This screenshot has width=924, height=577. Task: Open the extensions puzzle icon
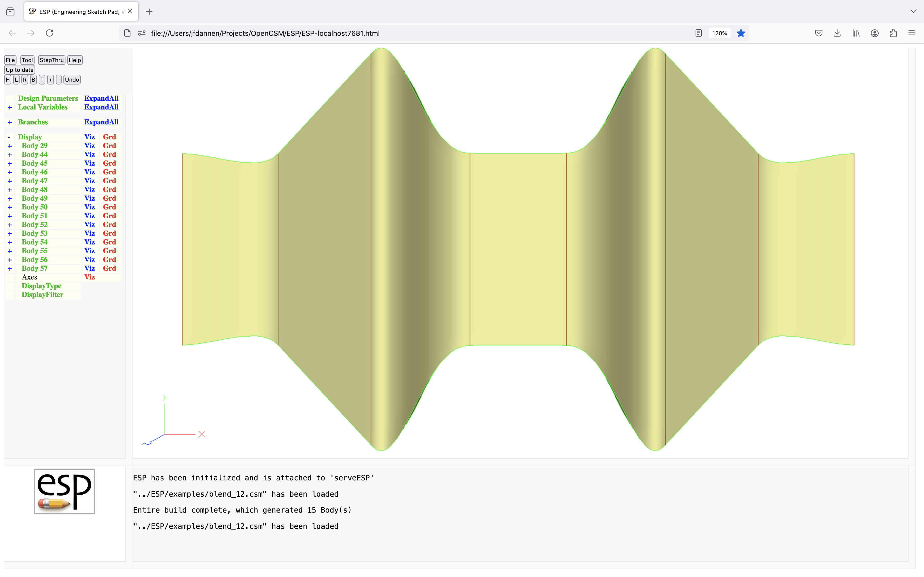point(893,33)
